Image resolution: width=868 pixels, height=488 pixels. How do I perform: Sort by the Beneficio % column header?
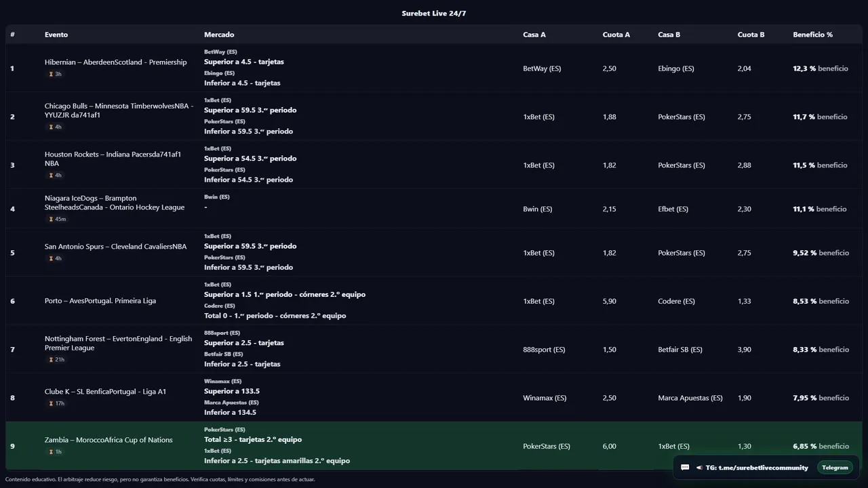click(x=812, y=35)
